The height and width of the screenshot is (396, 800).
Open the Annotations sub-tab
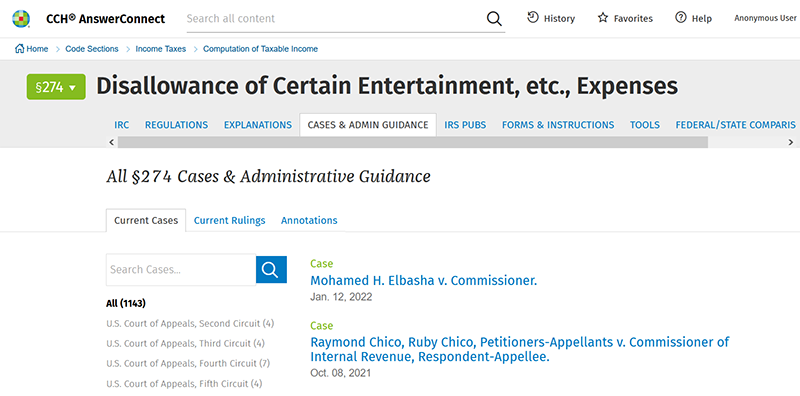click(309, 220)
